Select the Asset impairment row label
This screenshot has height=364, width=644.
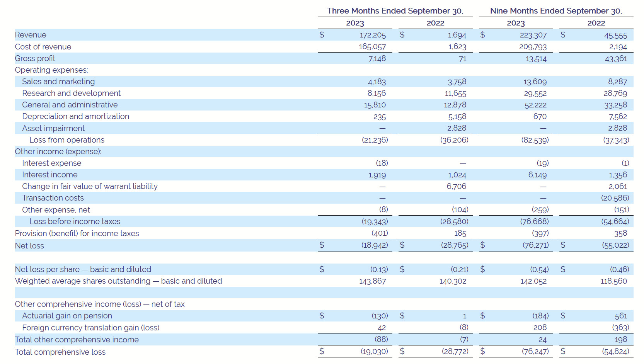53,128
